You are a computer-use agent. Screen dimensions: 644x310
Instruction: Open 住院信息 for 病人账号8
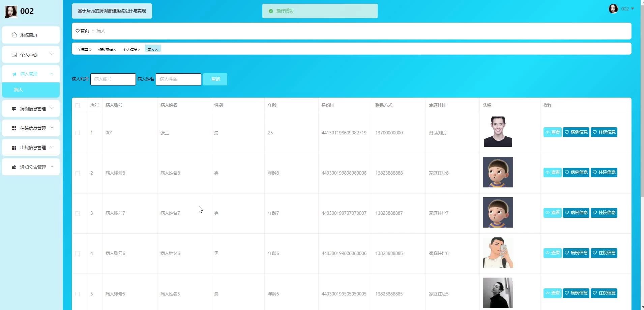click(604, 173)
